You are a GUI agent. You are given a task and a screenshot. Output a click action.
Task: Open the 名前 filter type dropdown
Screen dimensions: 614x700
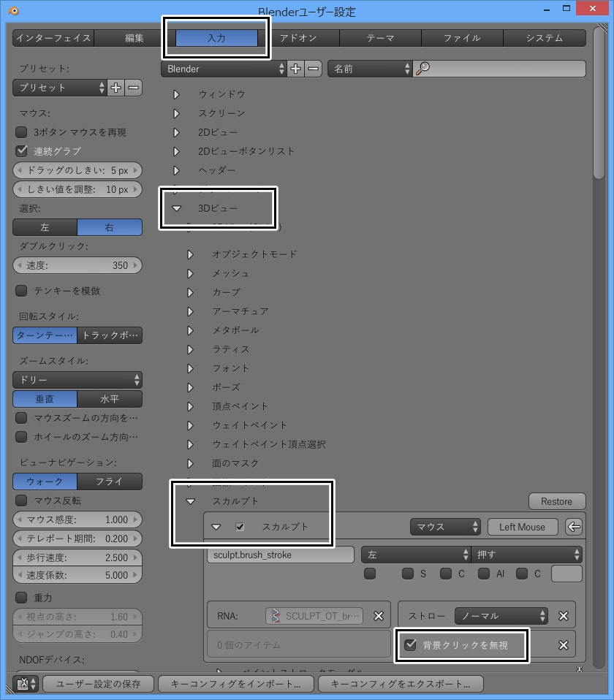point(370,69)
